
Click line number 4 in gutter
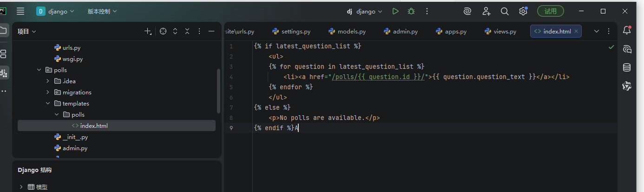point(231,77)
